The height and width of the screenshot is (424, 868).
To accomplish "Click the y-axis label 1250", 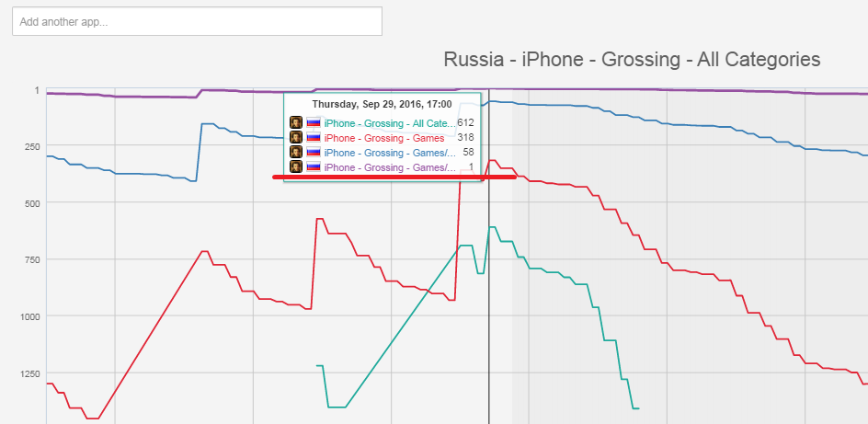I will click(x=29, y=373).
